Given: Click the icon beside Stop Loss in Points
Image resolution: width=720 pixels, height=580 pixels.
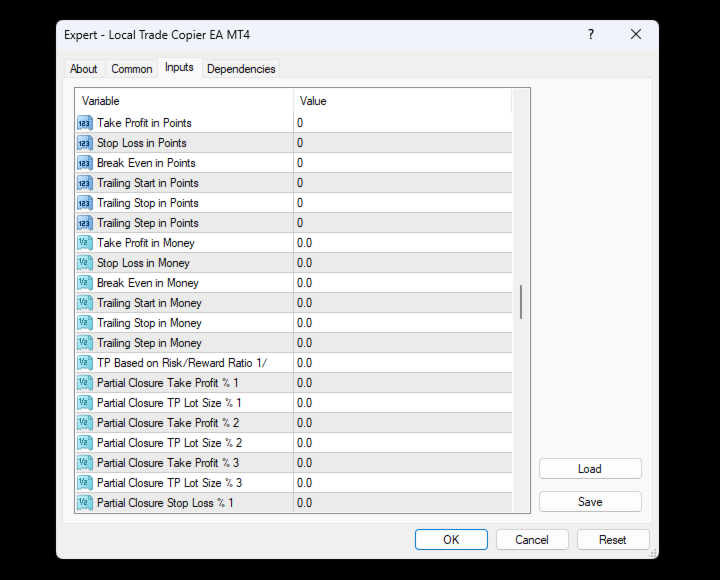Looking at the screenshot, I should click(x=85, y=143).
